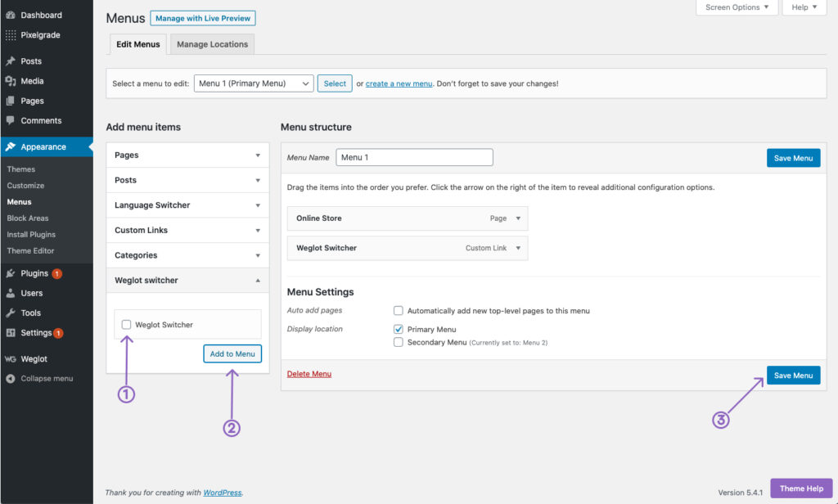Open Themes in Appearance submenu
Screen dimensions: 838x504
(x=20, y=169)
